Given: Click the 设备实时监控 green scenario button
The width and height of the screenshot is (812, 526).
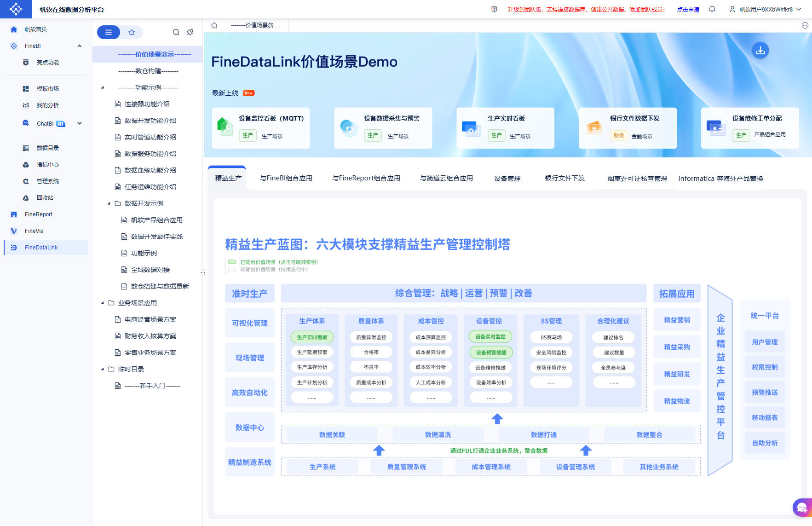Looking at the screenshot, I should point(490,337).
